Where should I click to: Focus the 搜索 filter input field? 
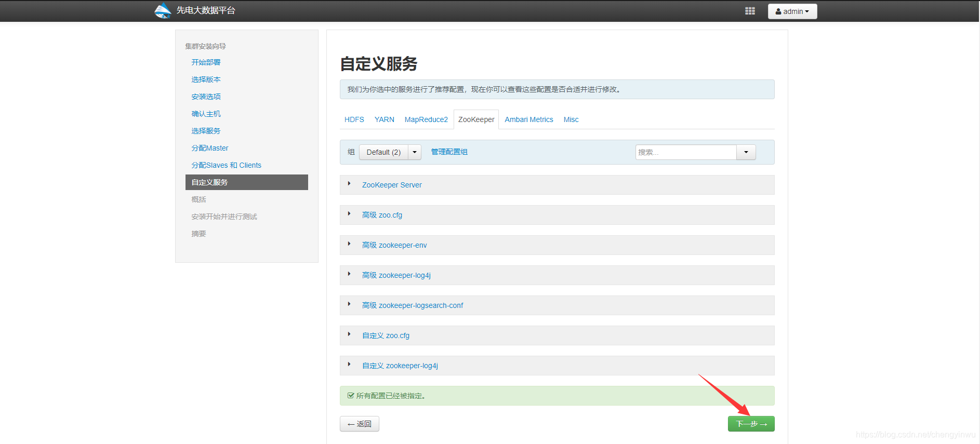(x=686, y=152)
